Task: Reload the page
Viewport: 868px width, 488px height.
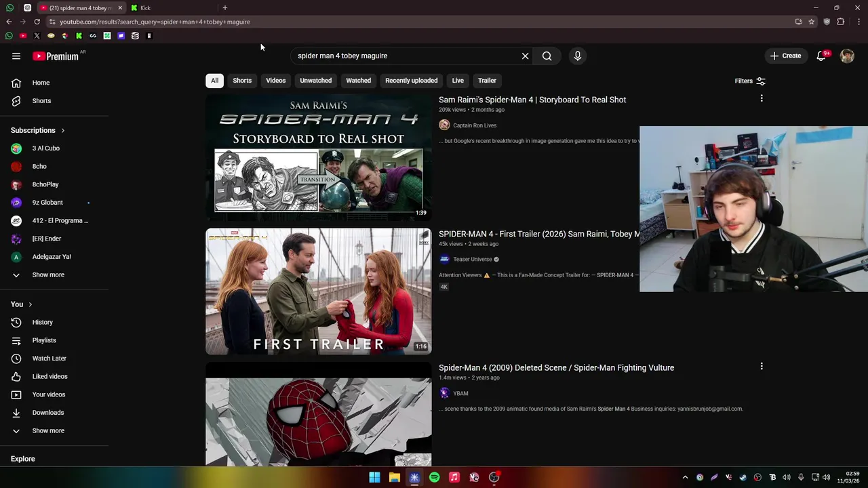Action: pos(37,22)
